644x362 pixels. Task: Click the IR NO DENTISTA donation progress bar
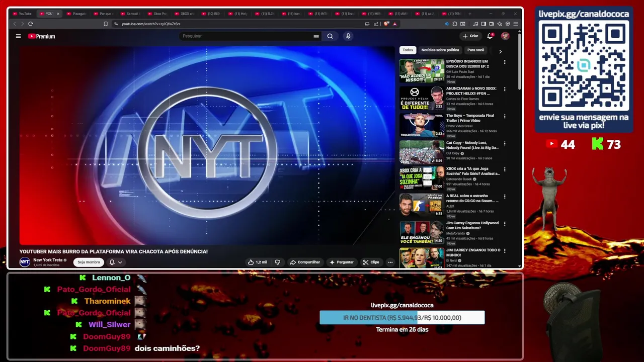pos(402,318)
